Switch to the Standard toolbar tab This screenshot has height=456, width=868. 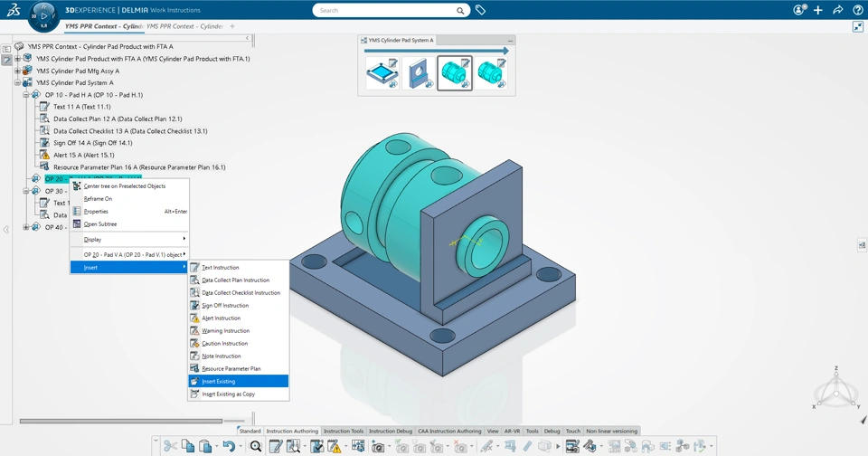(250, 431)
